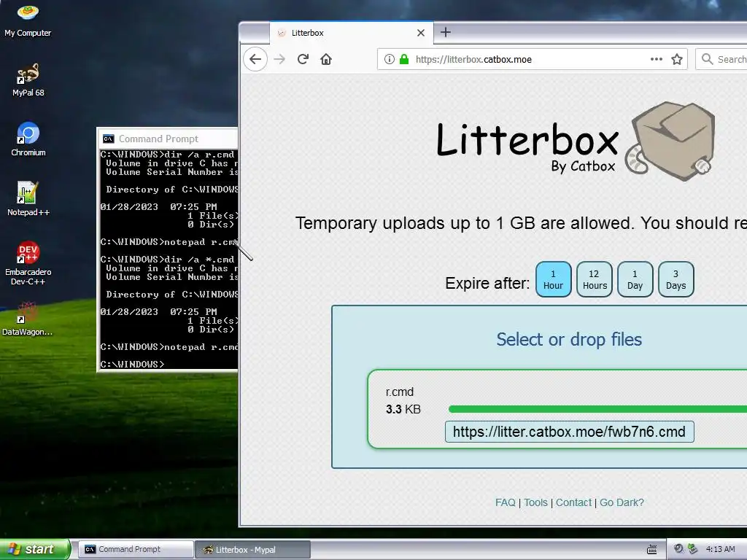747x560 pixels.
Task: Switch theme via Go Dark? link
Action: point(622,503)
